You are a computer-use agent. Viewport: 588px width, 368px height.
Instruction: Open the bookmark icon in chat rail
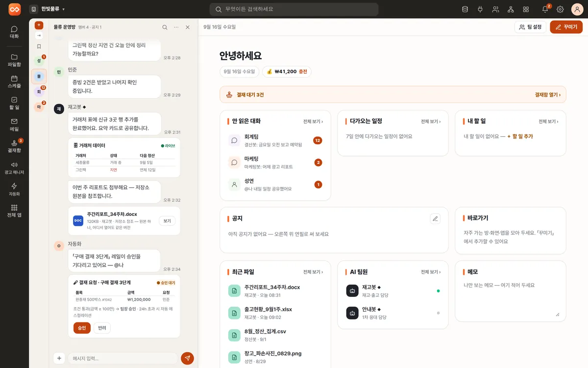click(x=39, y=47)
